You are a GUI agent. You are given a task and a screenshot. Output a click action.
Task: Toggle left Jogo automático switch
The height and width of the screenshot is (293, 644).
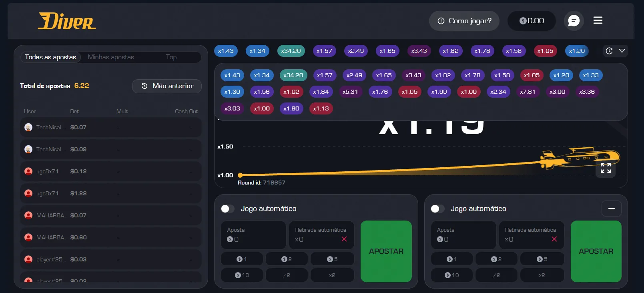pyautogui.click(x=227, y=209)
